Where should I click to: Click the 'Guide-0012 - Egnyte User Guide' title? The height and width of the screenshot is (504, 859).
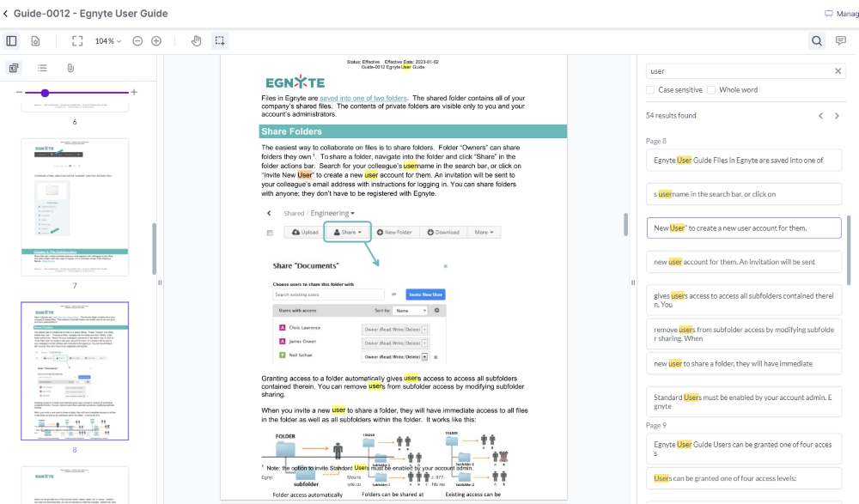point(91,14)
